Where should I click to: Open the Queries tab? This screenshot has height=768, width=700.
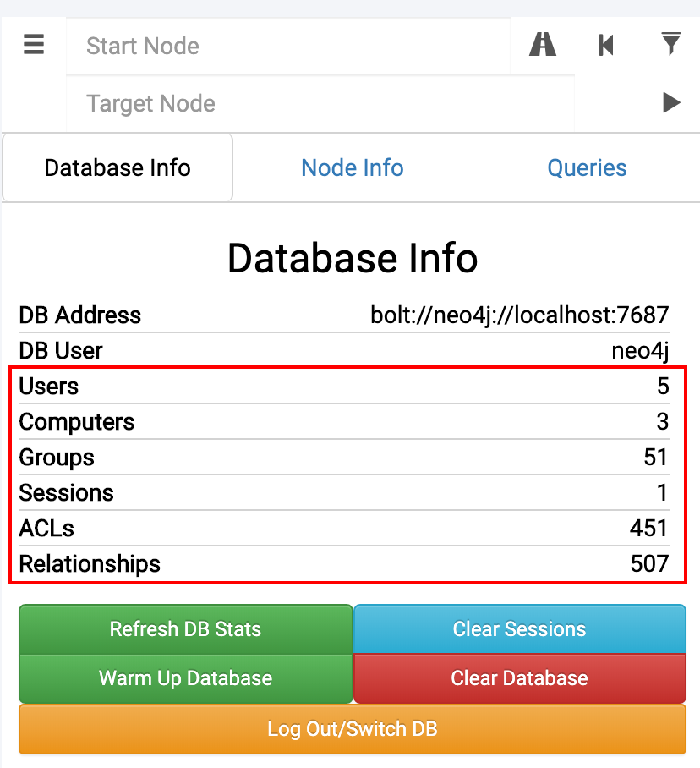pos(587,167)
